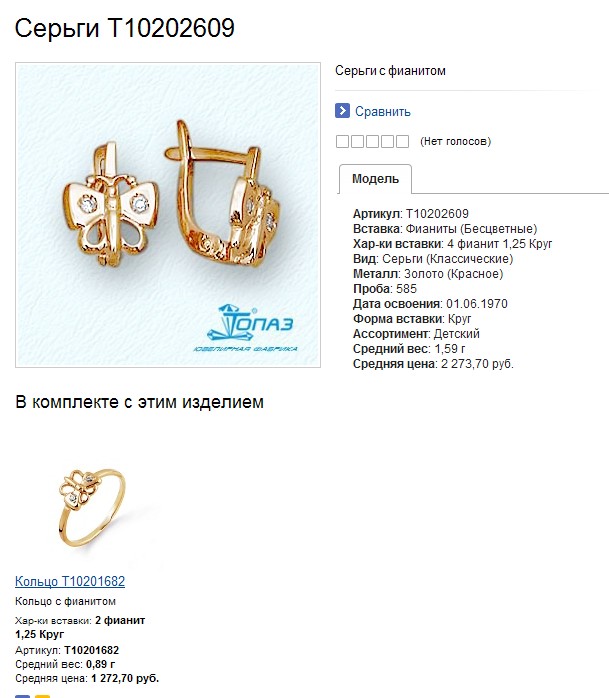The image size is (609, 698).
Task: Click the Серьги Т10202609 page heading
Action: 125,28
